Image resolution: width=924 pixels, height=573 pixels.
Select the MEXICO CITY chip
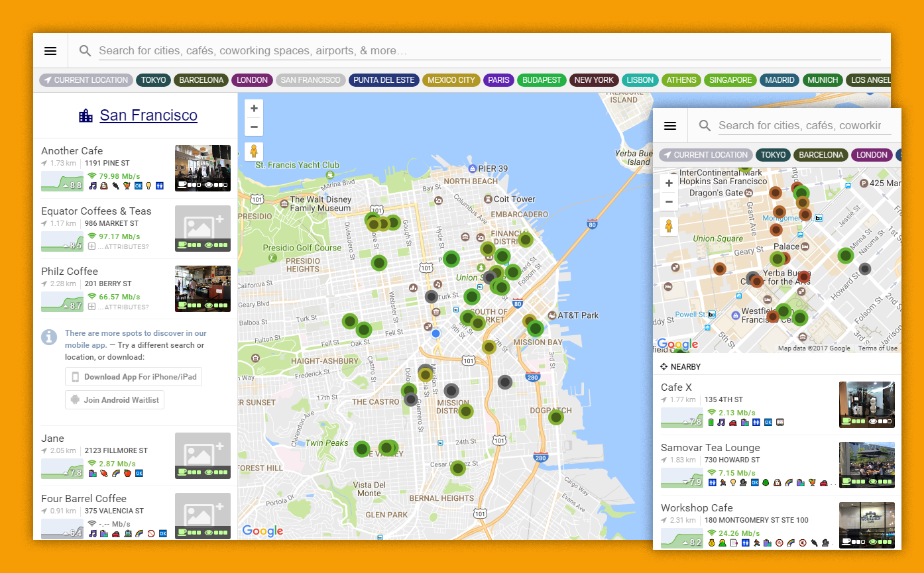pyautogui.click(x=451, y=80)
